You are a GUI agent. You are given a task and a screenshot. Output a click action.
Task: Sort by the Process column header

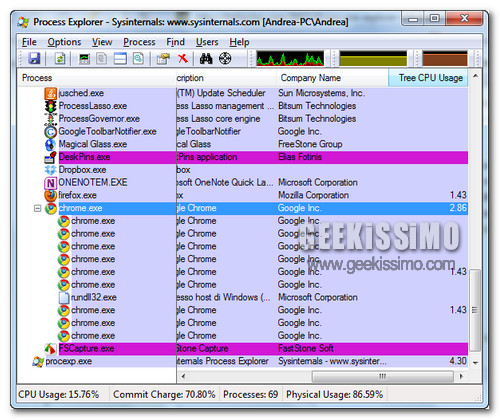[97, 78]
